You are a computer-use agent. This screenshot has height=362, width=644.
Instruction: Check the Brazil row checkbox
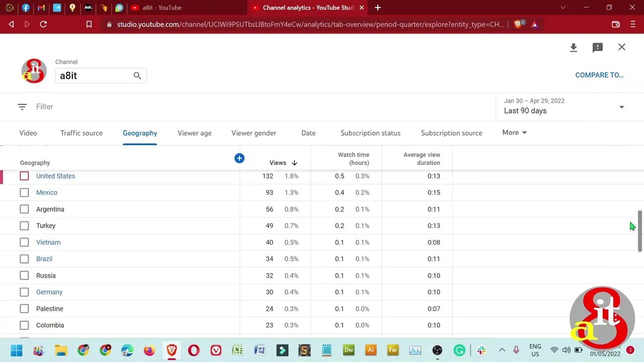(x=24, y=259)
